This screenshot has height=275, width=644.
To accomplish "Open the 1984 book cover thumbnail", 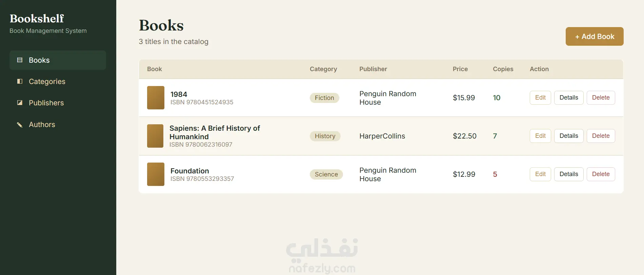I will pyautogui.click(x=156, y=98).
